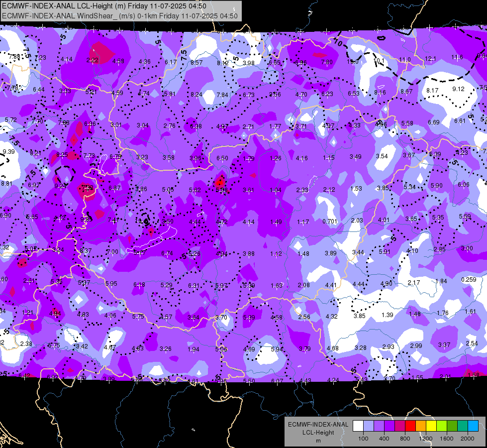This screenshot has height=448, width=487.
Task: Click the wind shear value 2.99
Action: (416, 346)
